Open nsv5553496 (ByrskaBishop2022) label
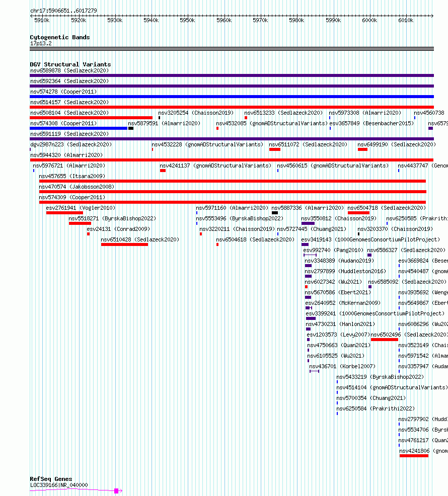This screenshot has height=496, width=448. point(240,219)
